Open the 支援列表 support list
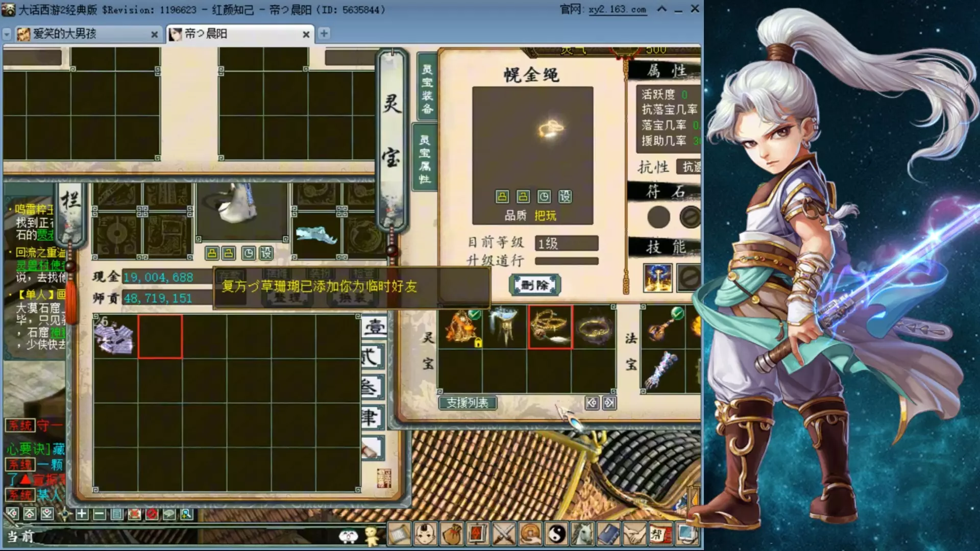The width and height of the screenshot is (980, 551). click(x=468, y=403)
